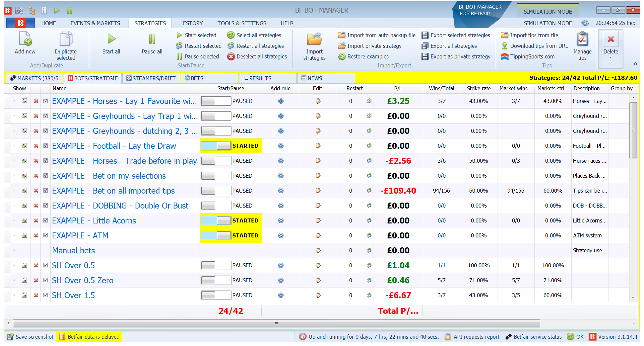Click the Save screenshot icon in status bar
This screenshot has height=346, width=644.
[x=10, y=337]
